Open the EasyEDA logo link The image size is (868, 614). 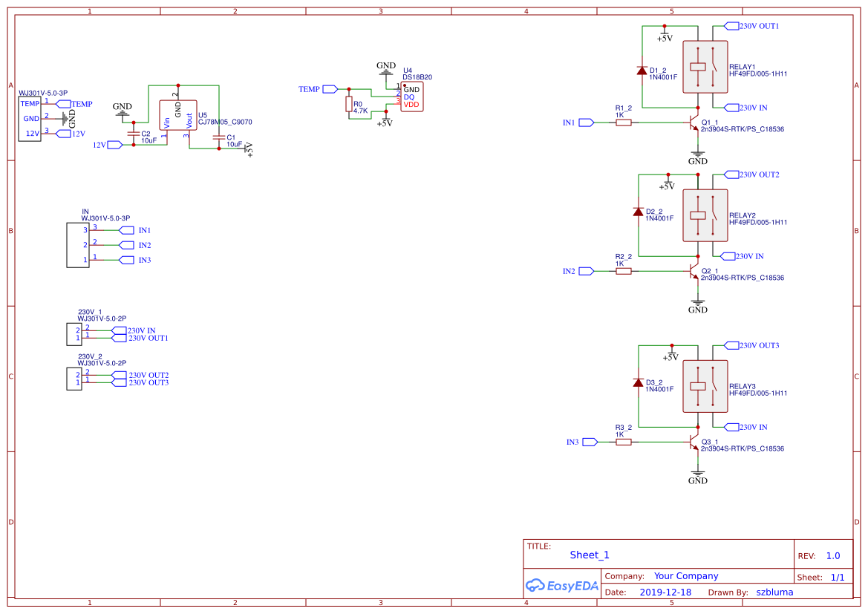562,586
